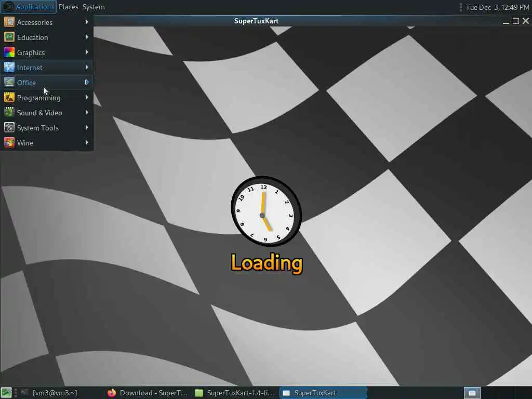Click the folder icon in taskbar
The image size is (532, 399).
tap(199, 393)
